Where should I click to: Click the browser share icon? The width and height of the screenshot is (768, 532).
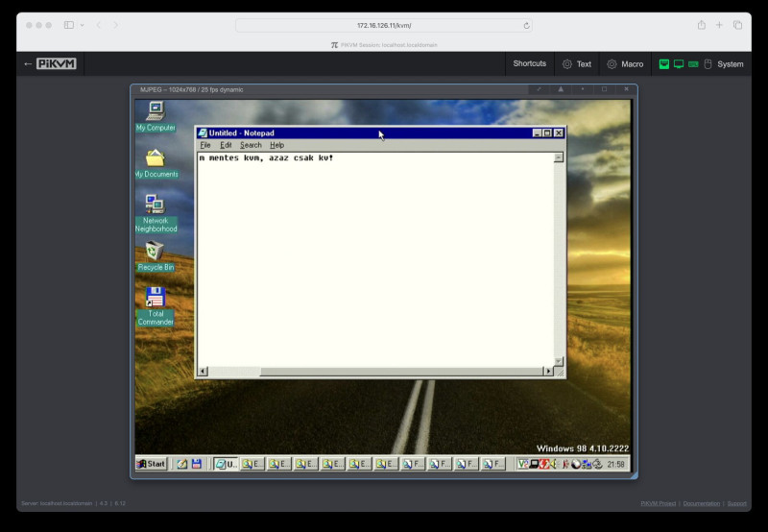[702, 25]
